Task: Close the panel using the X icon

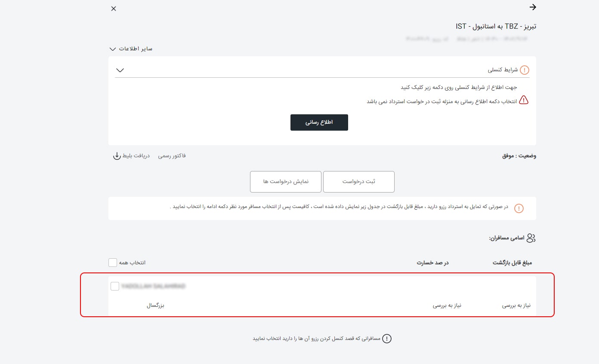Action: coord(114,9)
